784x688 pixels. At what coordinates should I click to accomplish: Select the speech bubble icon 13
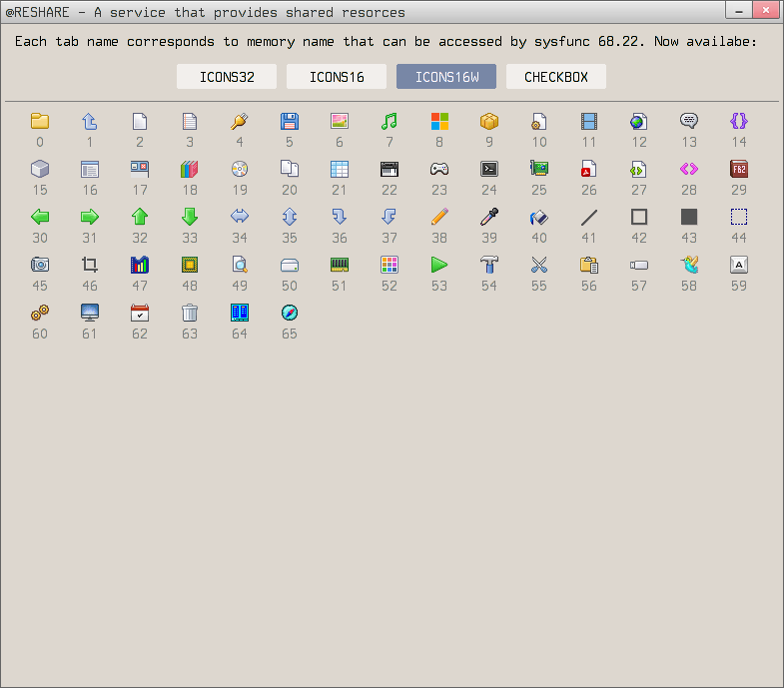(x=689, y=121)
